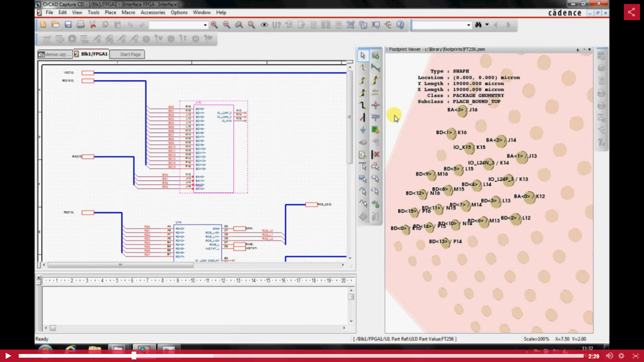Toggle the video settings gear
The width and height of the screenshot is (644, 362).
pos(621,356)
